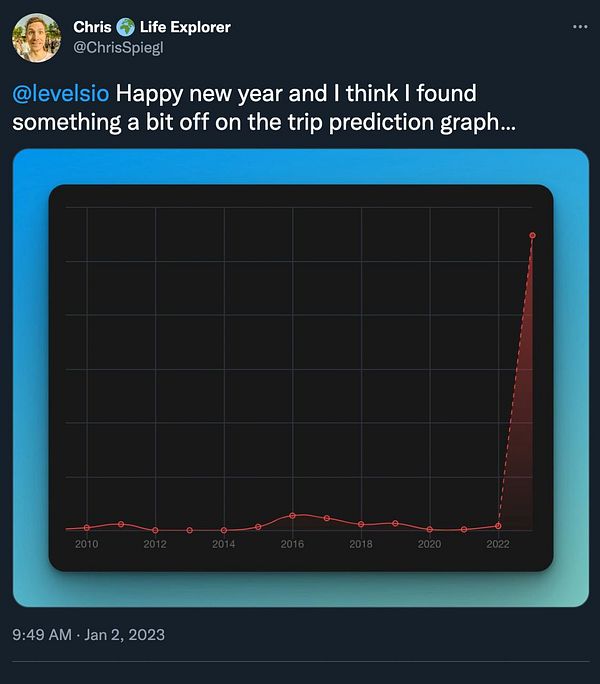Open the @levelsio mention link

61,94
